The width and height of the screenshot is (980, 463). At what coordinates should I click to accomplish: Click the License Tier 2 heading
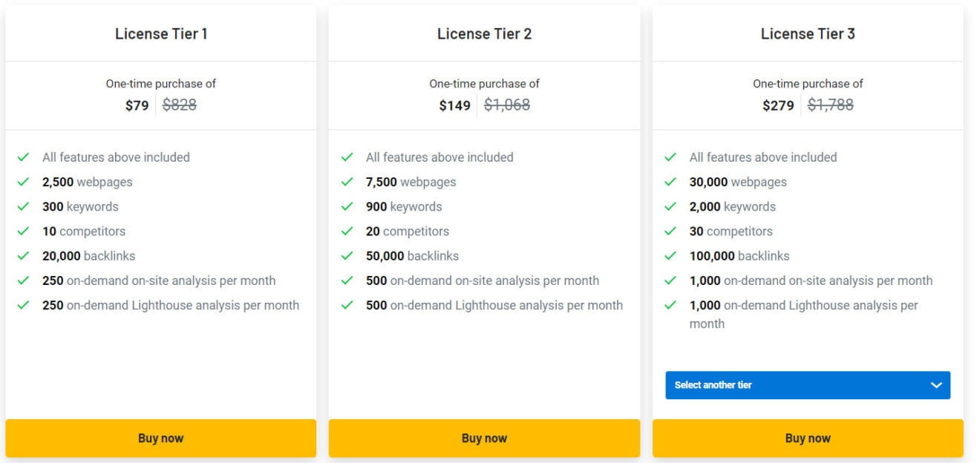(x=484, y=33)
